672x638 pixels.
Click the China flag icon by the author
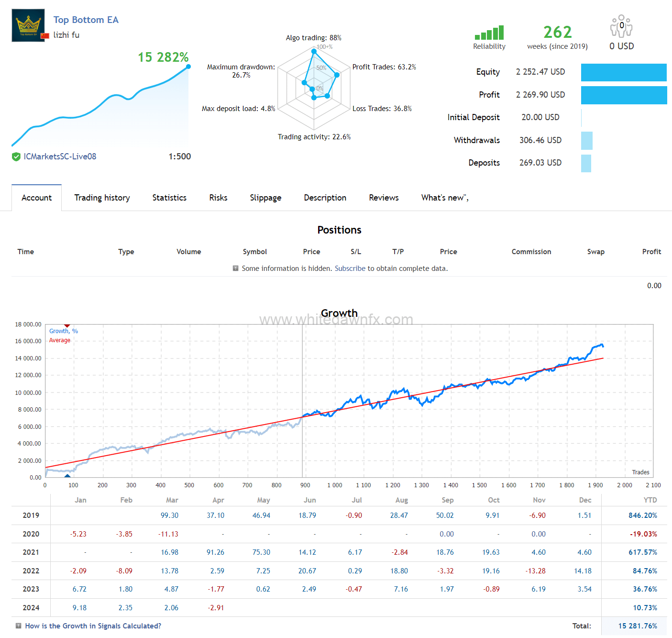point(45,35)
